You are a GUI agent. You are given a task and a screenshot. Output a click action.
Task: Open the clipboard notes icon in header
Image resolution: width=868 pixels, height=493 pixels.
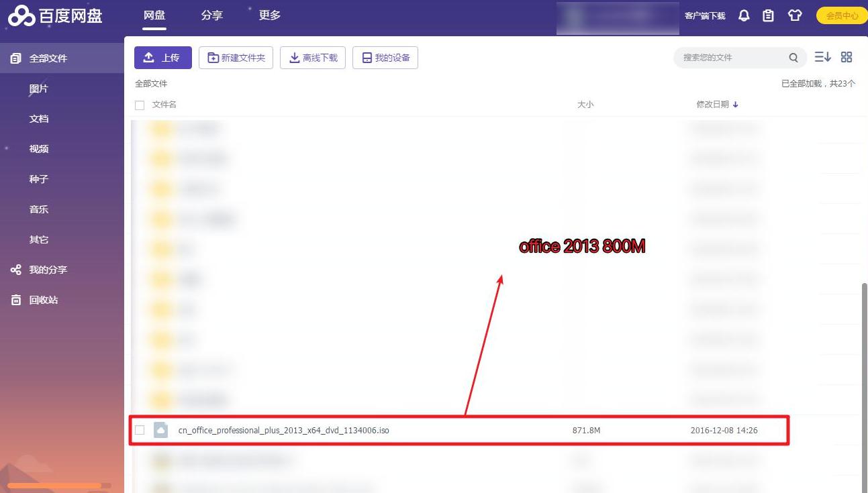tap(769, 15)
